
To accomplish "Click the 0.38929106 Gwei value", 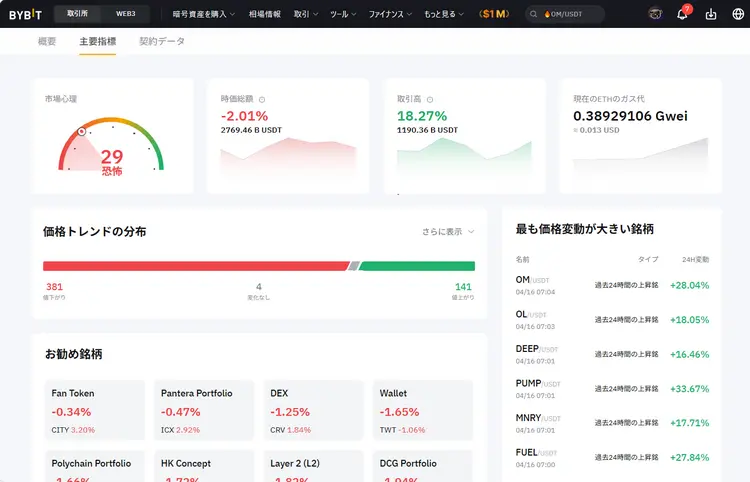I will [630, 116].
